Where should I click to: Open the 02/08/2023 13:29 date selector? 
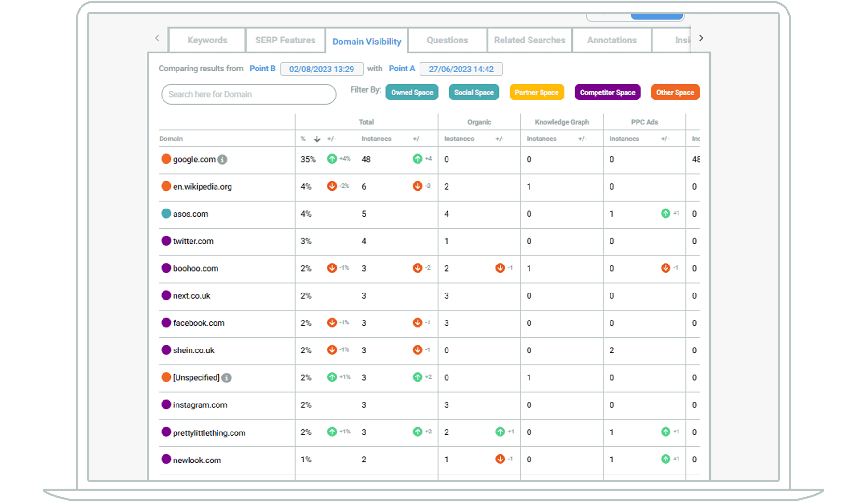coord(322,69)
